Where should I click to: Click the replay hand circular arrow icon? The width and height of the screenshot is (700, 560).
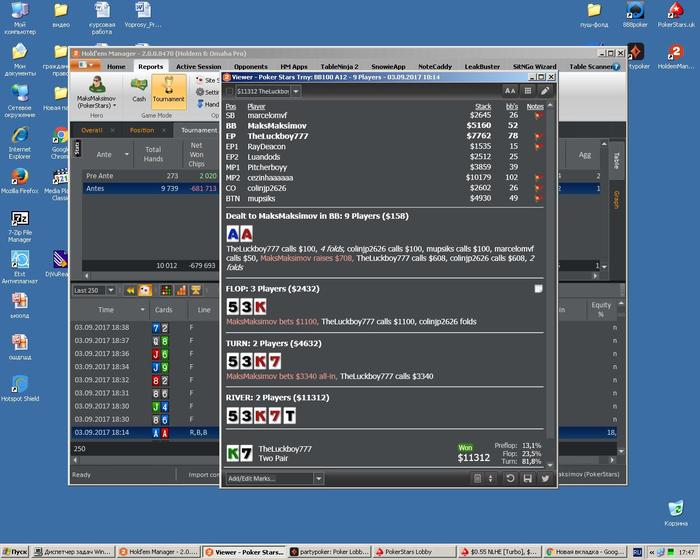[510, 478]
